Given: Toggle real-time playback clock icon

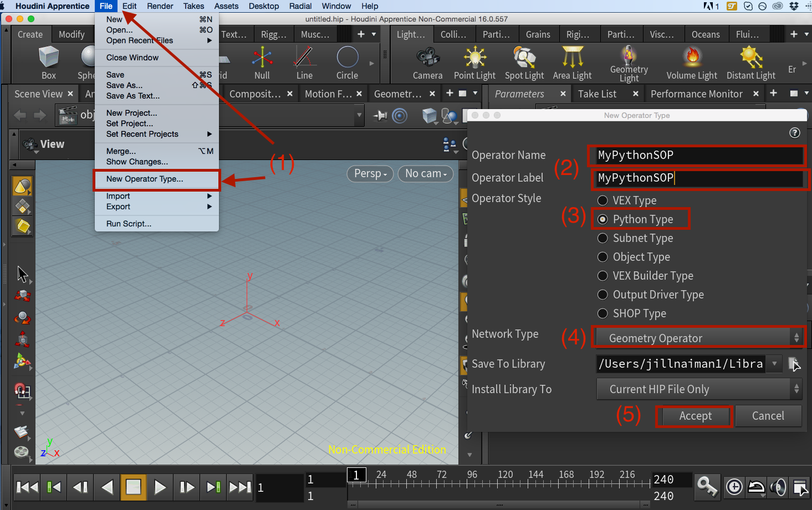Looking at the screenshot, I should pos(734,487).
